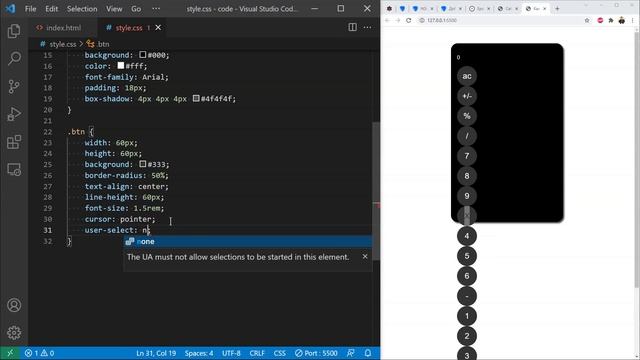Open the #333 color swatch on line 25
Screen dimensions: 640x360
point(142,164)
